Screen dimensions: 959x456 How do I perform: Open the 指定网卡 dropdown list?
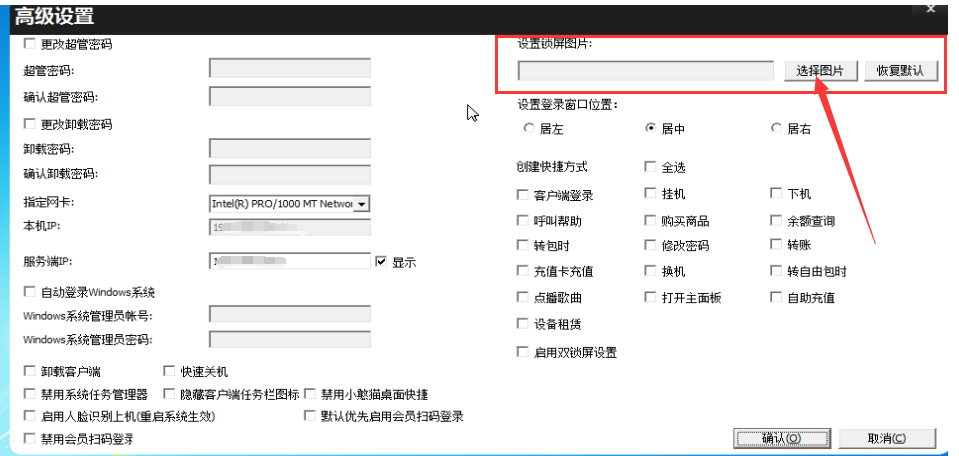(362, 204)
